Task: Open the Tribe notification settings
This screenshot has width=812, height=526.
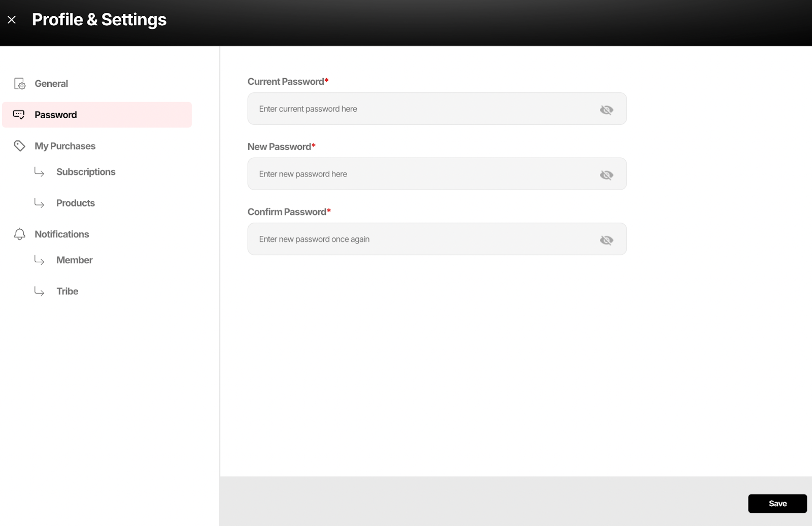Action: tap(67, 291)
